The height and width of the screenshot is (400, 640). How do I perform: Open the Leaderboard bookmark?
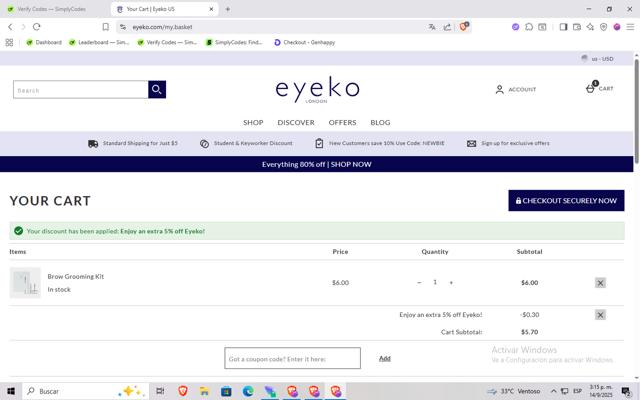click(99, 42)
